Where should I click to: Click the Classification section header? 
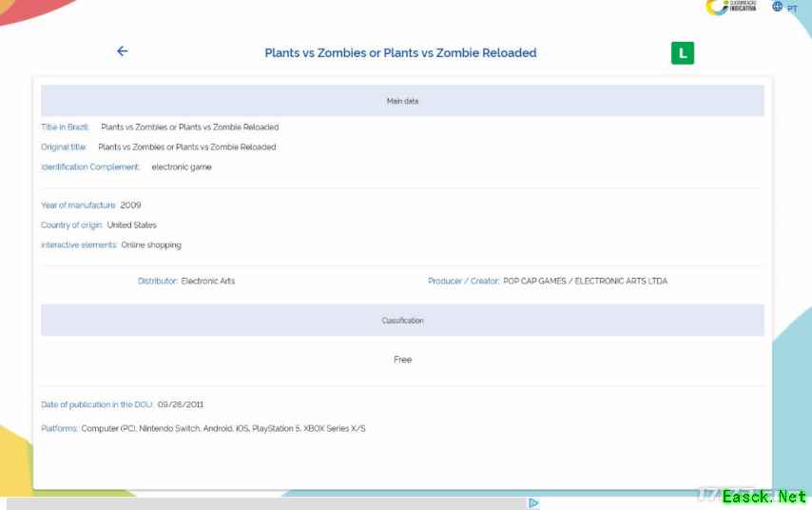[x=402, y=321]
